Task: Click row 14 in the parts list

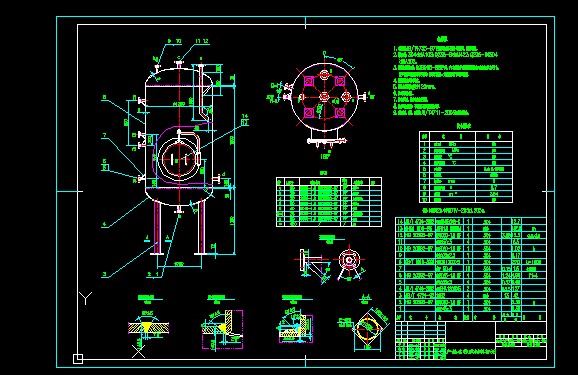Action: tap(471, 221)
